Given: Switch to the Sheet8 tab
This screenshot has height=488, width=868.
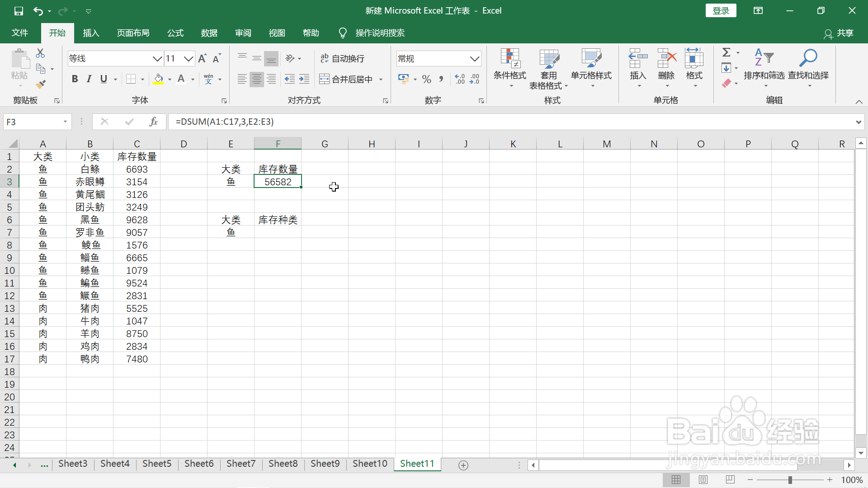Looking at the screenshot, I should pyautogui.click(x=283, y=464).
